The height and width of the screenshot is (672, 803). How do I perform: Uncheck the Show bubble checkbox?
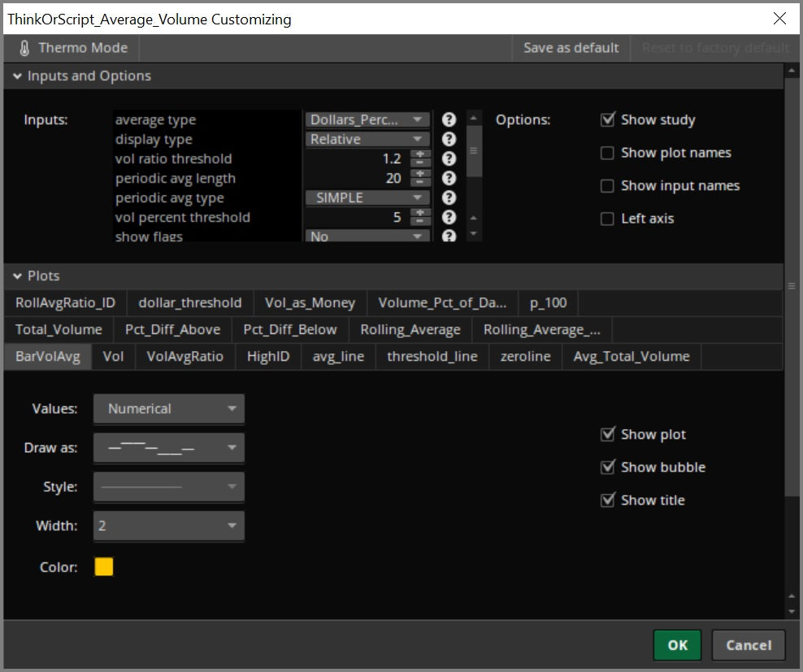[607, 467]
